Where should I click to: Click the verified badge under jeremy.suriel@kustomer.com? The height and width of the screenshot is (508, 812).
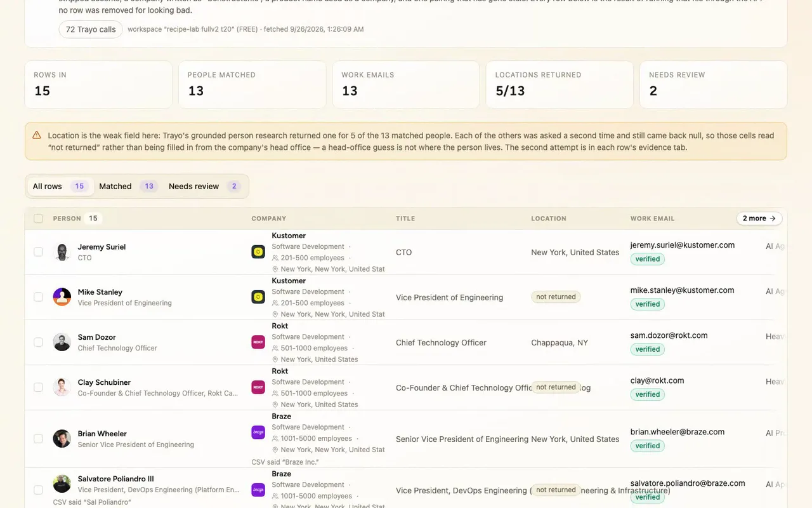[x=648, y=259]
